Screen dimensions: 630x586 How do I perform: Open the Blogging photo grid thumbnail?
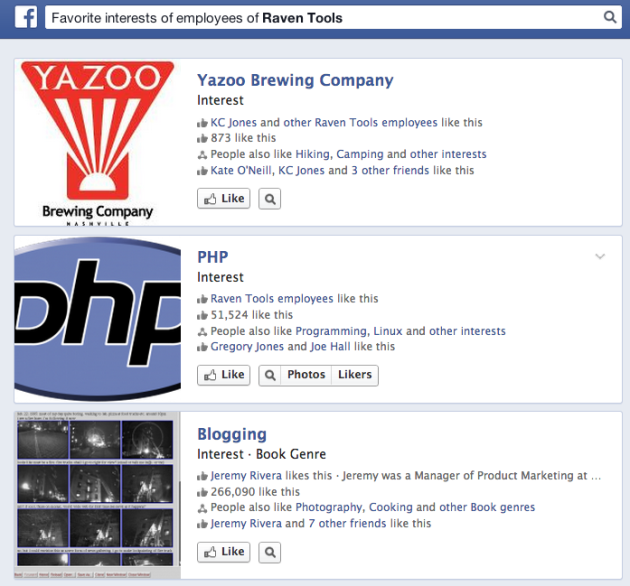98,495
